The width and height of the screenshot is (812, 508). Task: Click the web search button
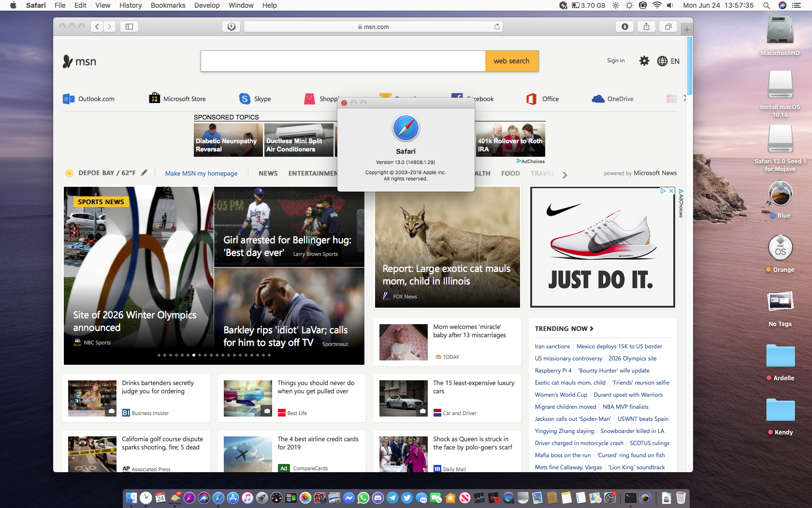[x=512, y=61]
